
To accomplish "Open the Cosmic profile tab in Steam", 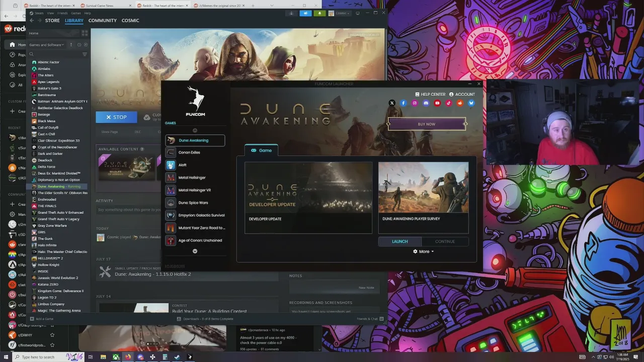I will pyautogui.click(x=130, y=21).
